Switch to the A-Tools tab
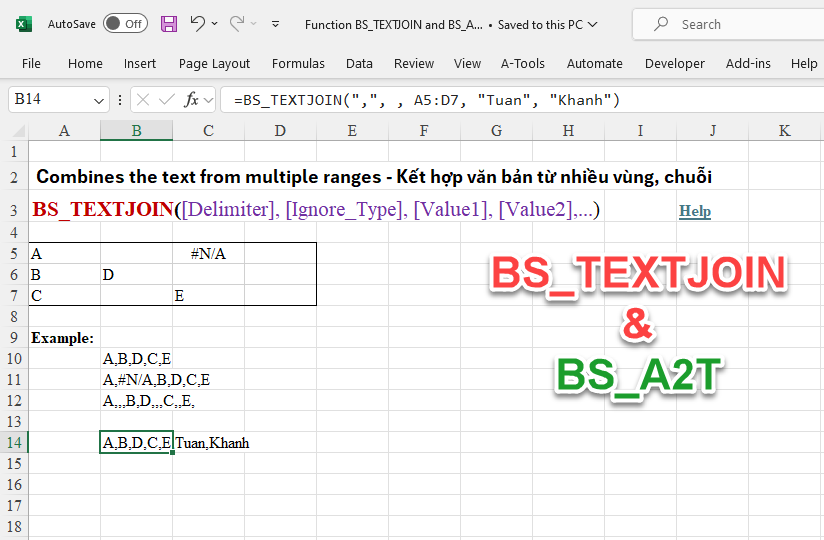The width and height of the screenshot is (824, 540). click(523, 63)
